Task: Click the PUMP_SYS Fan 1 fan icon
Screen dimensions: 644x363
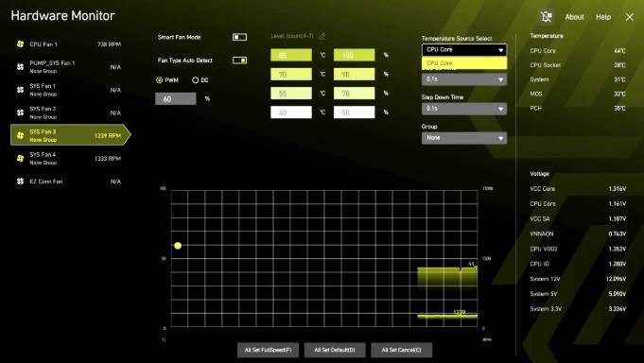Action: coord(20,66)
